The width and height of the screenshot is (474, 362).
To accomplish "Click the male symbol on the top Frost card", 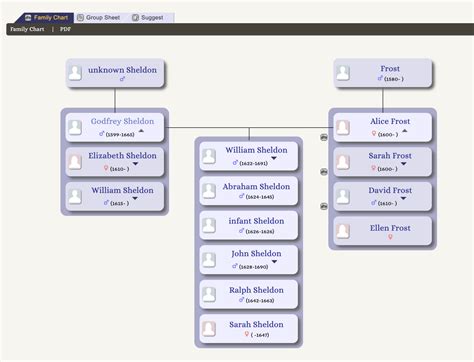I will 380,78.
